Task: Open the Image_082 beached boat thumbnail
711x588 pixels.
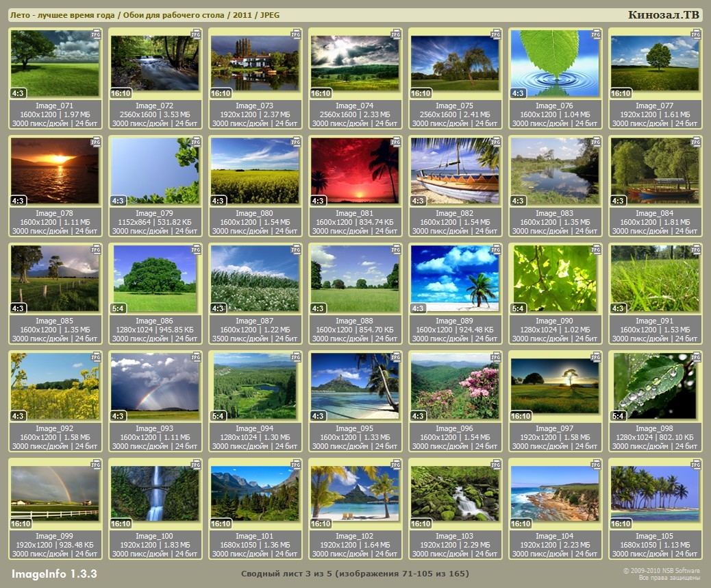Action: pyautogui.click(x=455, y=171)
